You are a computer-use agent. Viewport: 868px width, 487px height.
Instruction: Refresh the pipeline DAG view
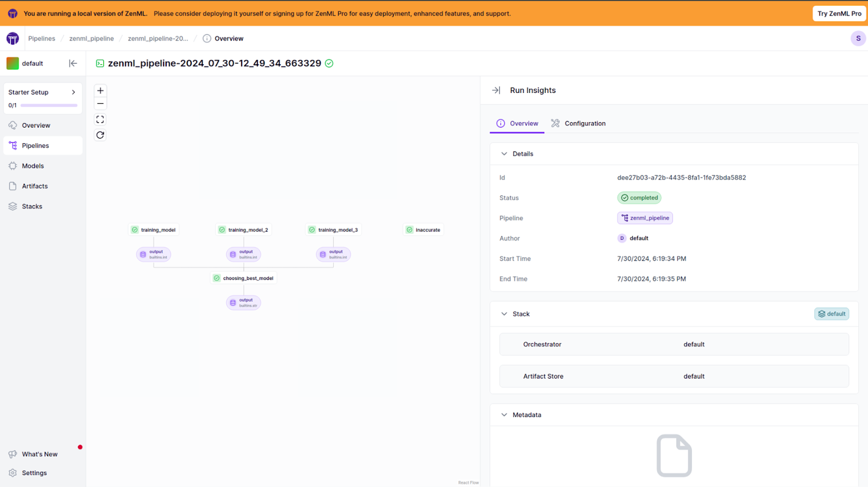click(x=100, y=135)
